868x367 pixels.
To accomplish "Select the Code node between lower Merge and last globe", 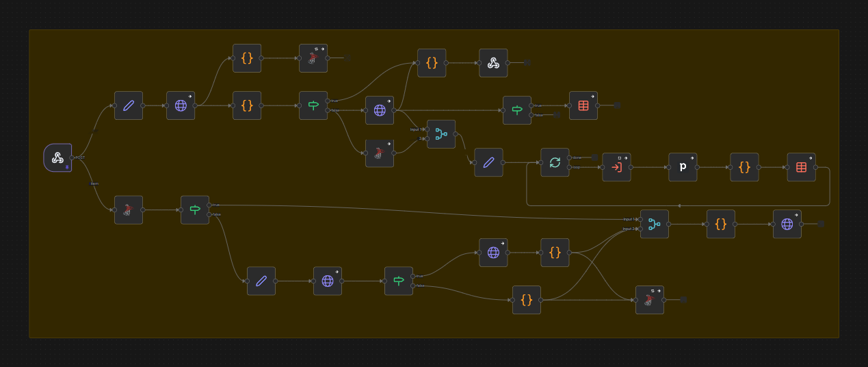I will click(721, 224).
